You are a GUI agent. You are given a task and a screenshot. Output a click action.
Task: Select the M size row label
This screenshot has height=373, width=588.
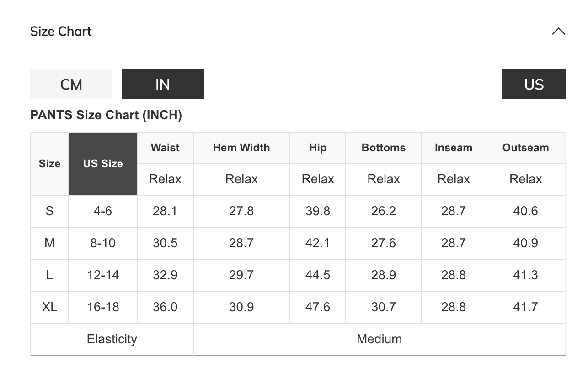click(x=49, y=243)
